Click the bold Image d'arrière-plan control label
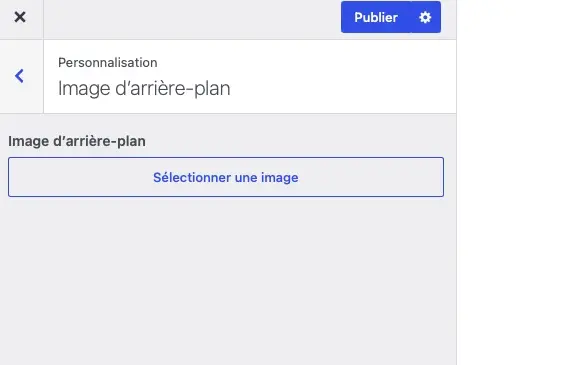This screenshot has width=565, height=365. [77, 141]
